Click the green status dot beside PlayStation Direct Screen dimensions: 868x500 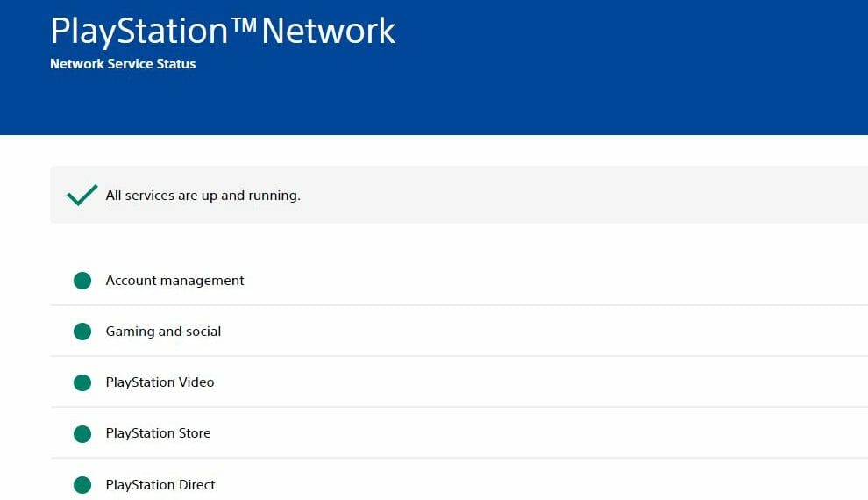tap(82, 485)
